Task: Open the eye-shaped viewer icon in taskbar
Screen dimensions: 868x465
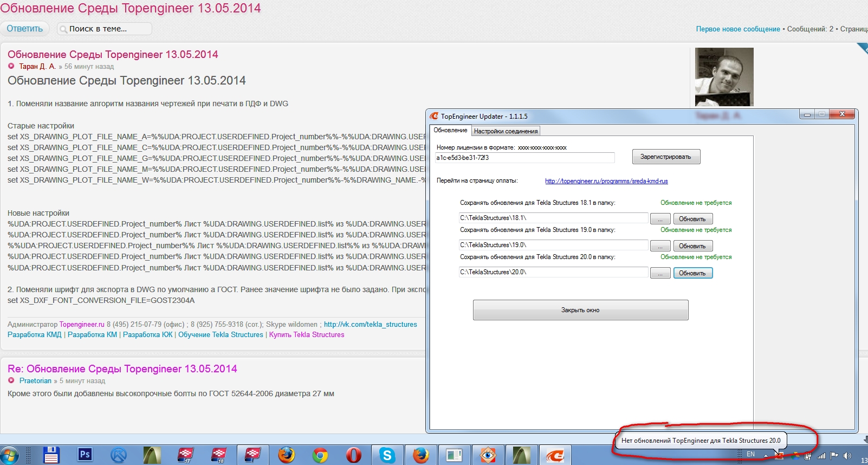Action: 488,455
